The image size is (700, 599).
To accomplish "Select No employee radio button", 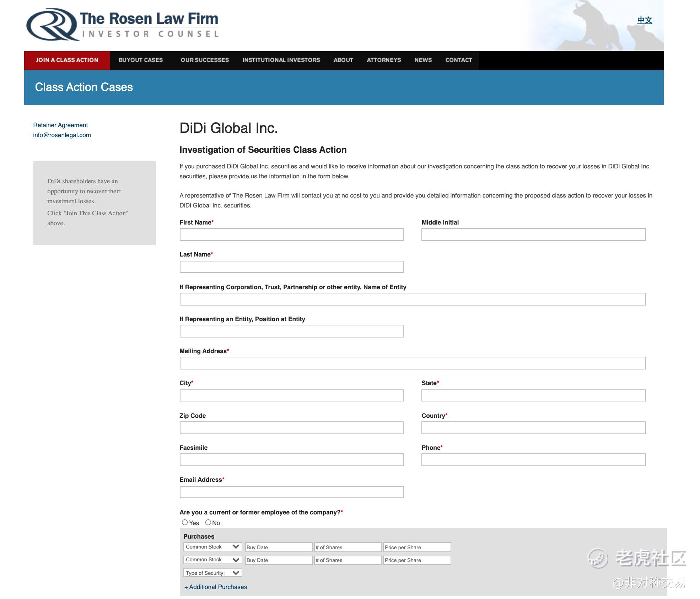I will [x=208, y=522].
